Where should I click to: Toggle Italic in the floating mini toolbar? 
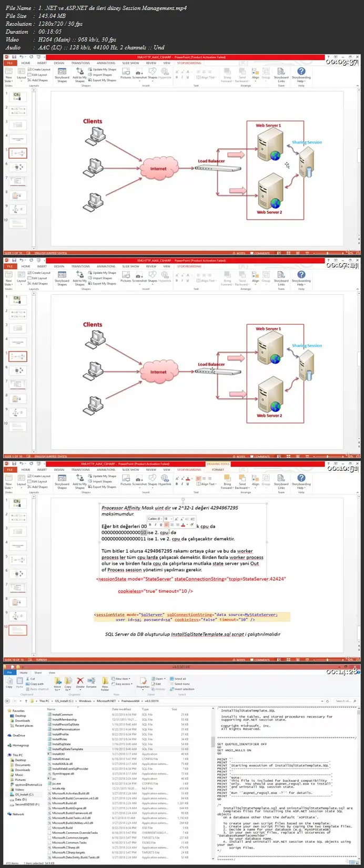[155, 524]
